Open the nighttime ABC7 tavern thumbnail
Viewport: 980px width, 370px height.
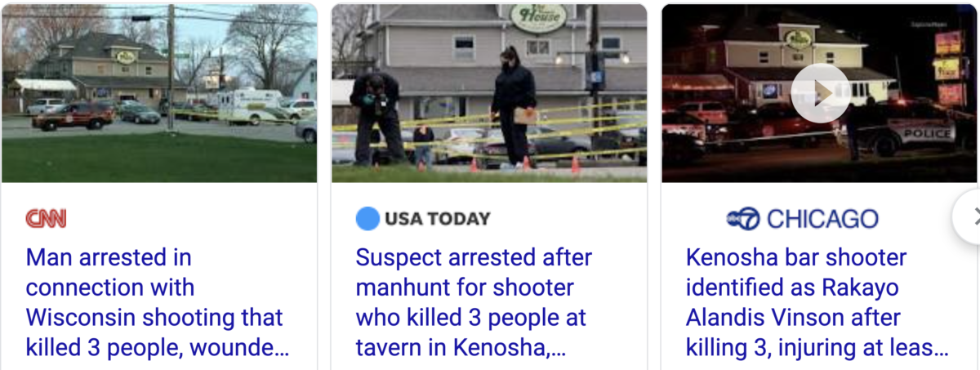(x=819, y=92)
